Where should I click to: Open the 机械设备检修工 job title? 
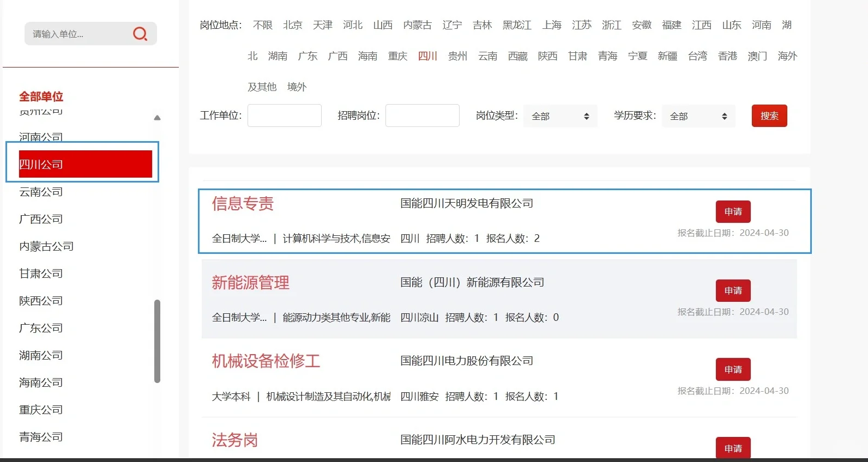(x=266, y=361)
